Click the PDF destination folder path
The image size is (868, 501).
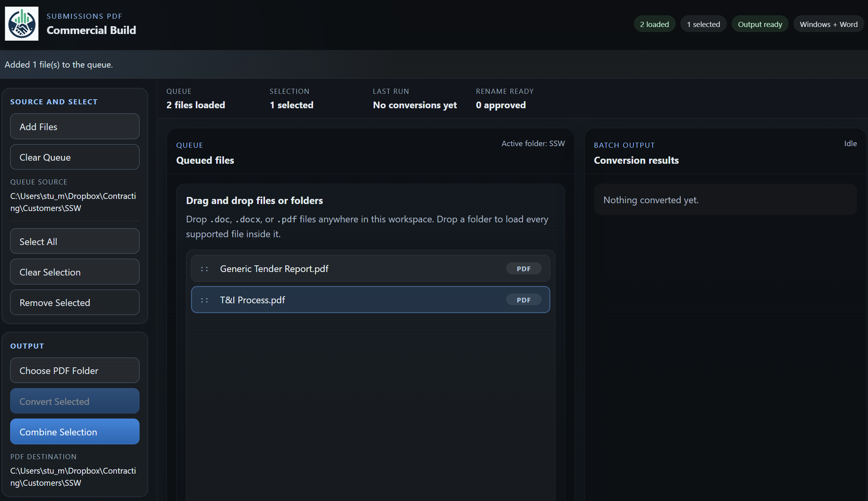point(73,477)
